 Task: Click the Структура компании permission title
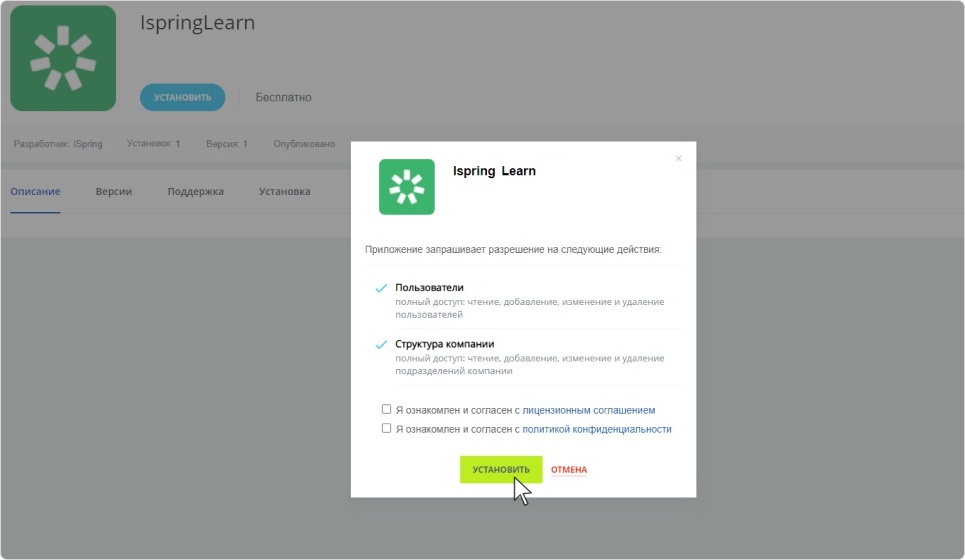(444, 344)
